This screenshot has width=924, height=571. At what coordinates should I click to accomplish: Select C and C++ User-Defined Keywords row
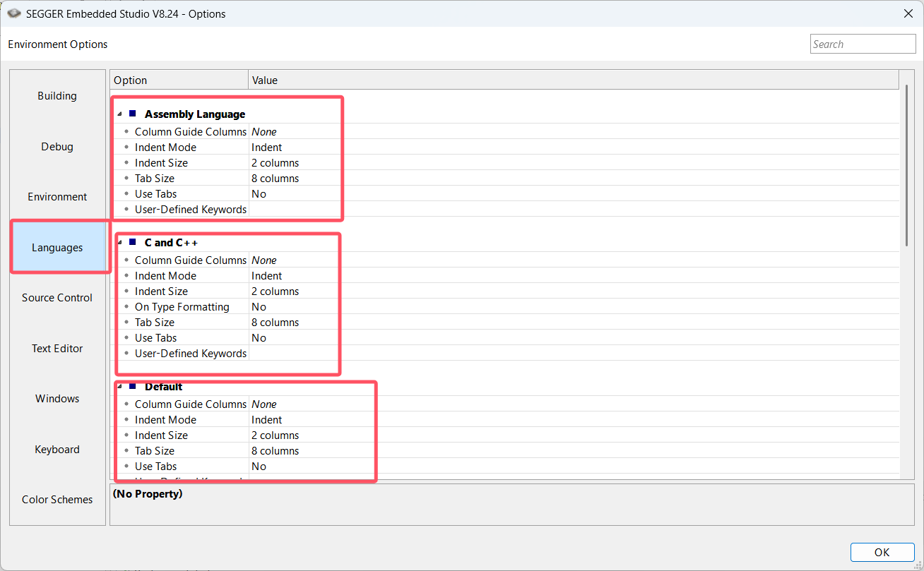[x=505, y=354]
